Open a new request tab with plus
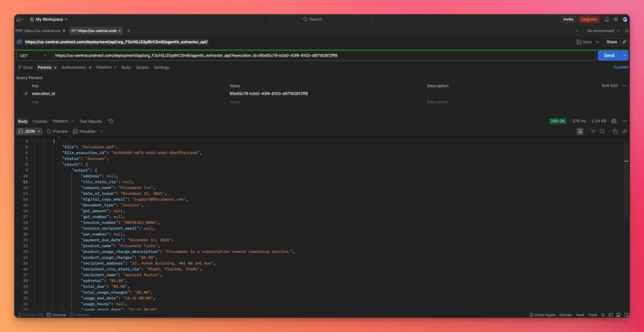This screenshot has width=644, height=332. pyautogui.click(x=128, y=30)
